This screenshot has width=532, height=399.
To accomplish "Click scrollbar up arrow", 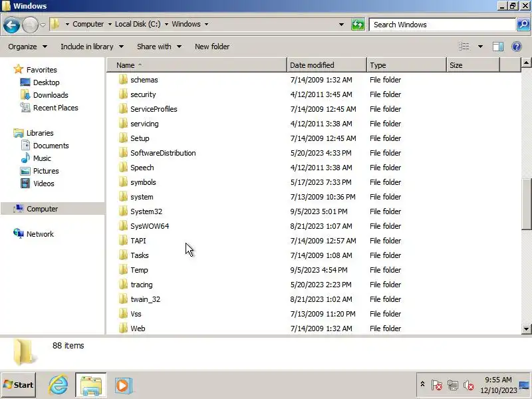I will point(526,63).
